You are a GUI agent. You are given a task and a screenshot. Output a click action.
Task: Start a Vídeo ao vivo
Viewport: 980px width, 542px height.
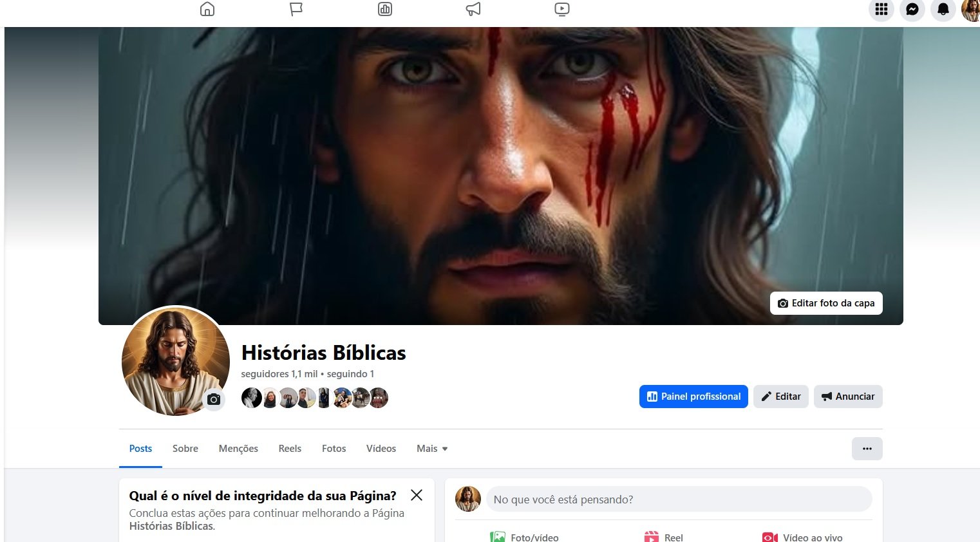[x=802, y=537]
